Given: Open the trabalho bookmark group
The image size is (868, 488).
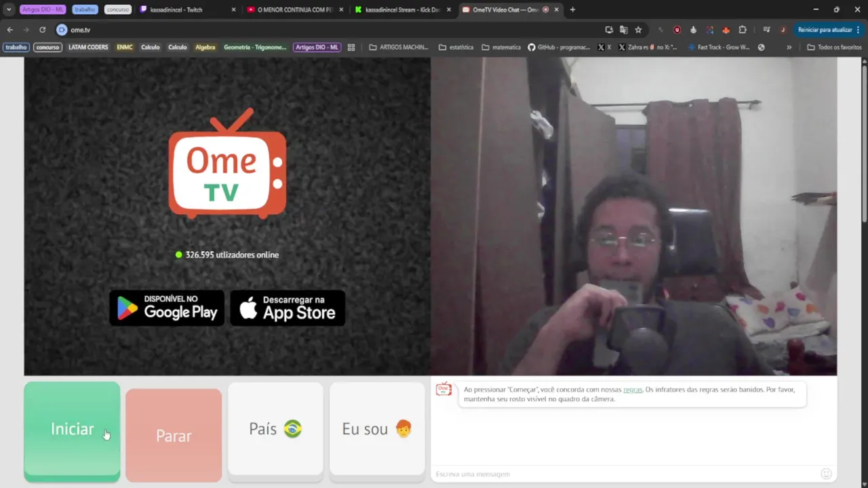Looking at the screenshot, I should pyautogui.click(x=16, y=47).
